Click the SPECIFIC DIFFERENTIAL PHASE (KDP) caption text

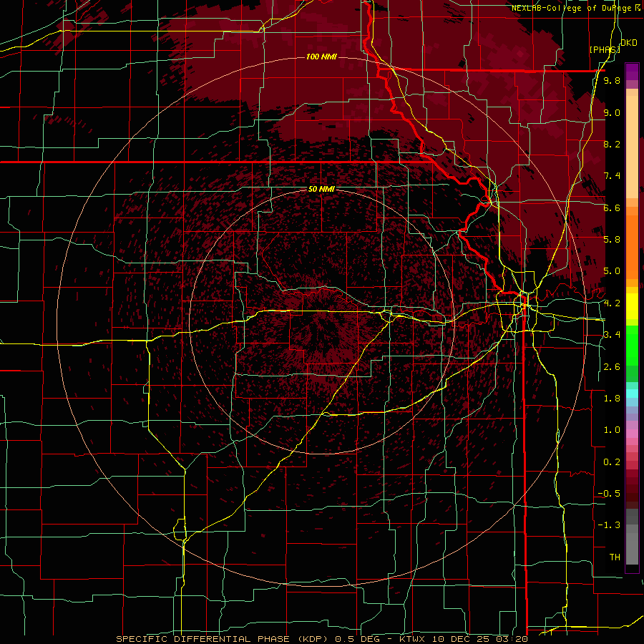click(x=224, y=639)
